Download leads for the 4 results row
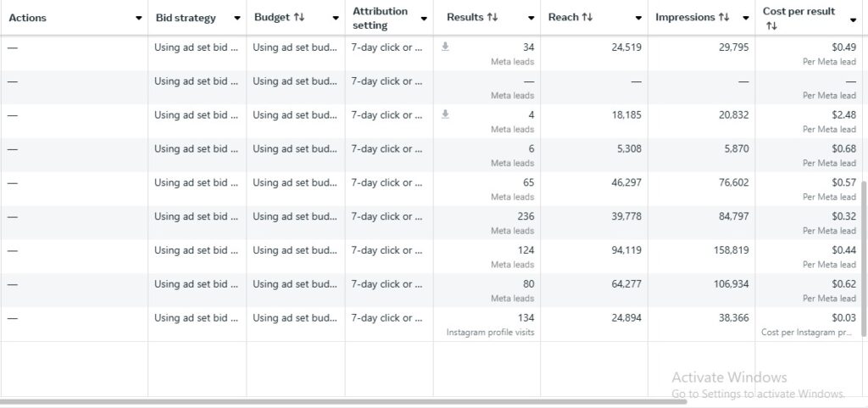This screenshot has width=868, height=408. (445, 115)
